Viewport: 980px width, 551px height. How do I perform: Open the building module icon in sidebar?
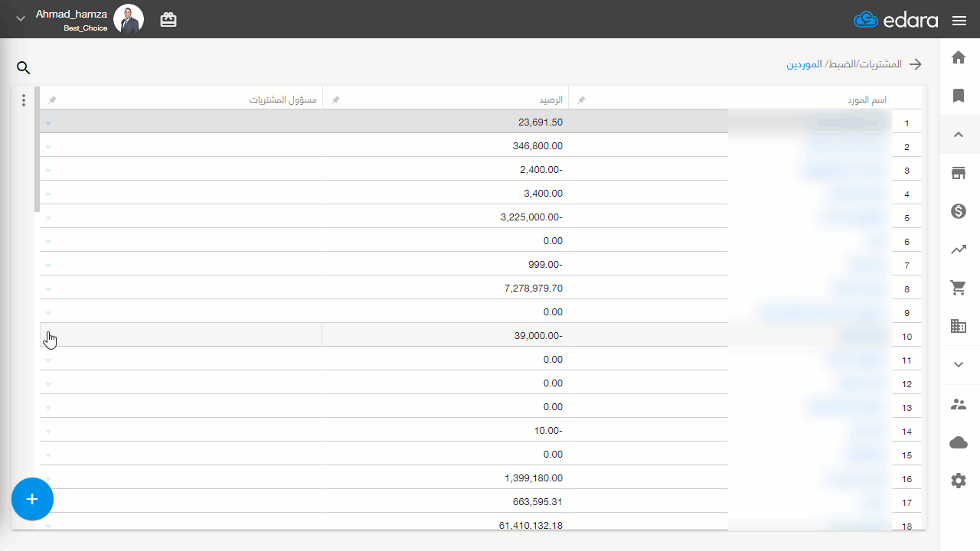coord(959,326)
